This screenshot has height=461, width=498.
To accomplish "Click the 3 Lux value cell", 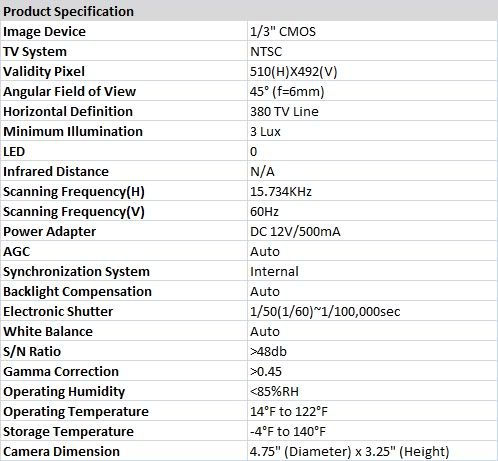I will point(372,131).
